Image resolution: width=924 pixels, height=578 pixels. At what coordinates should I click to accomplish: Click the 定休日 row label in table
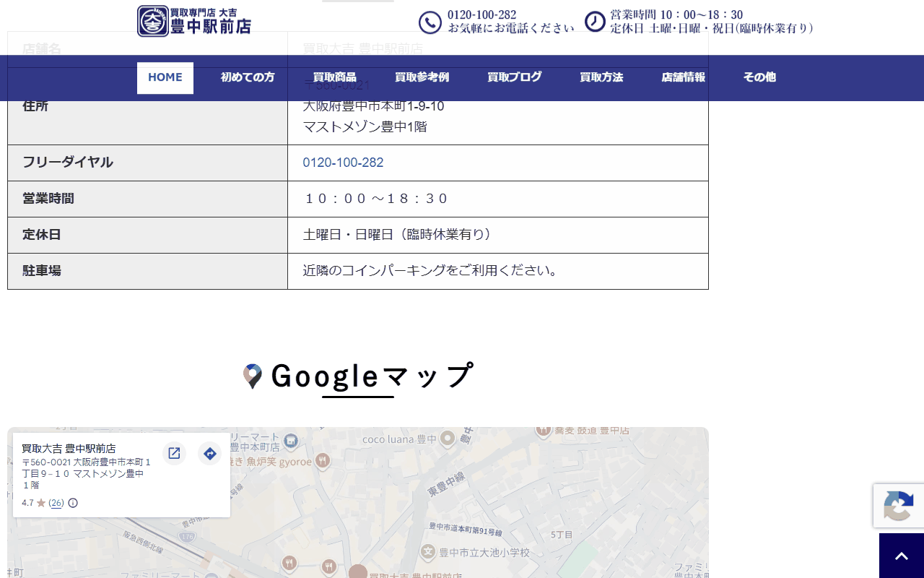pos(42,235)
